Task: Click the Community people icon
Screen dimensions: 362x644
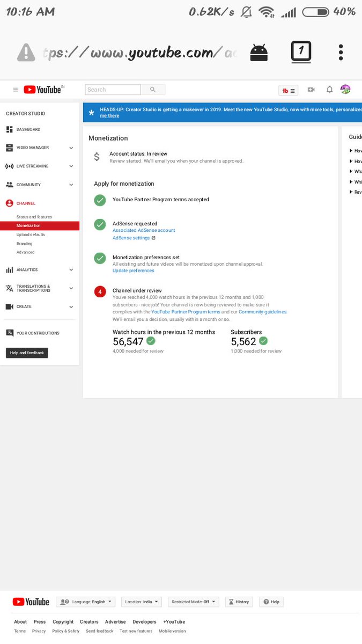Action: point(9,185)
